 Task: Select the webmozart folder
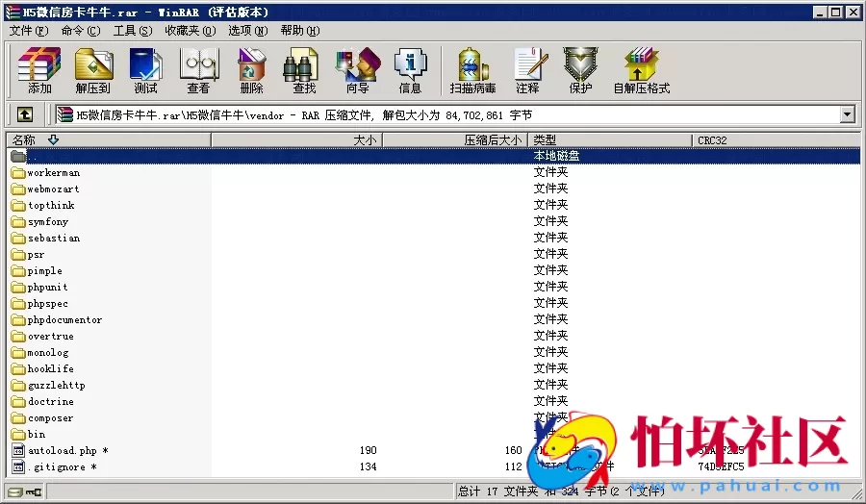tap(53, 189)
